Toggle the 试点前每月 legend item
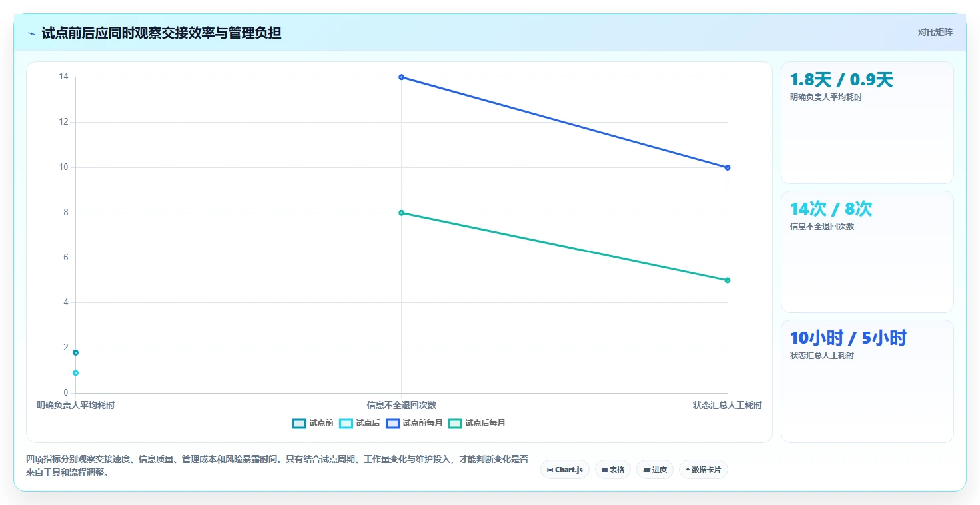This screenshot has width=980, height=505. pyautogui.click(x=414, y=423)
